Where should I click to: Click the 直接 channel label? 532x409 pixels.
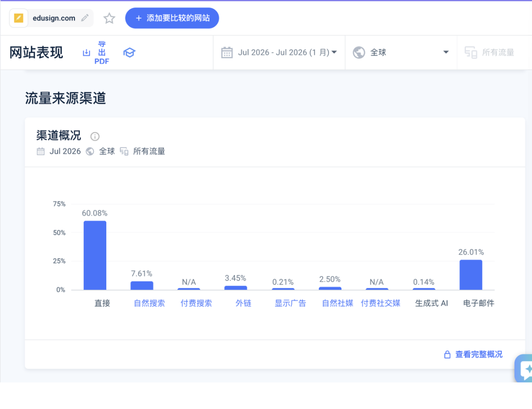pyautogui.click(x=102, y=303)
